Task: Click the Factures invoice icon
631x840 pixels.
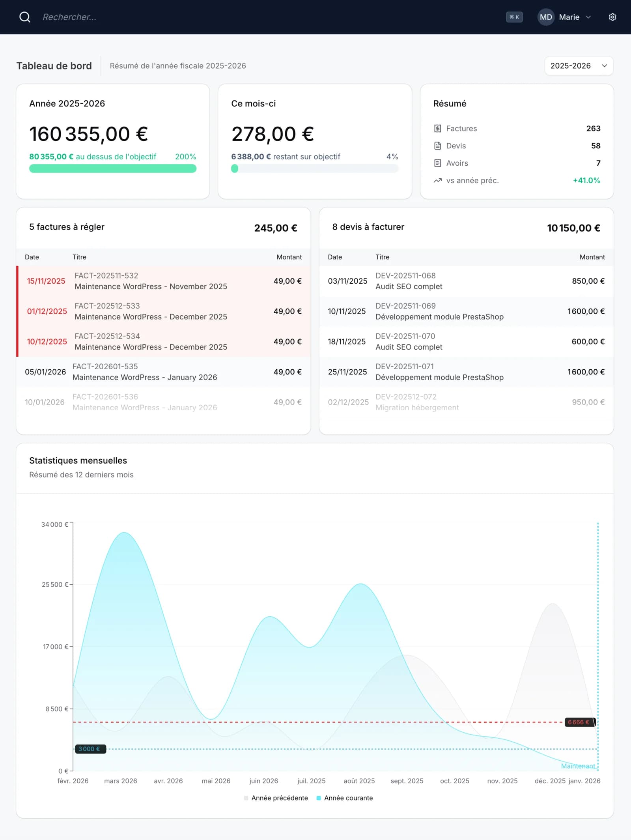Action: (x=437, y=129)
